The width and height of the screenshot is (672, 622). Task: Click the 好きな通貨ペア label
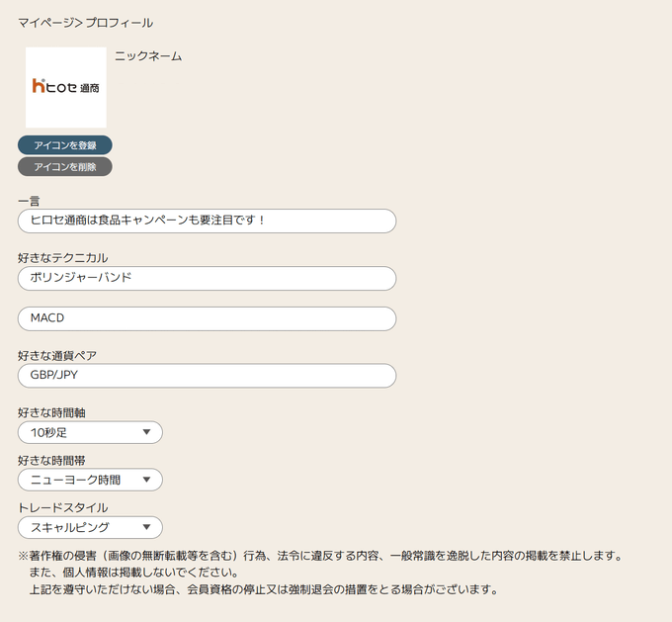(57, 356)
